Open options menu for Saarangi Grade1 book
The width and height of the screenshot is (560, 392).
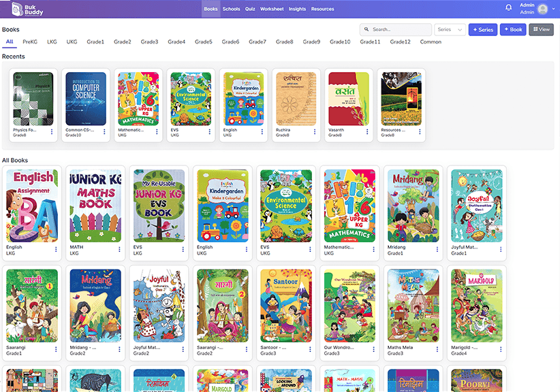(56, 350)
